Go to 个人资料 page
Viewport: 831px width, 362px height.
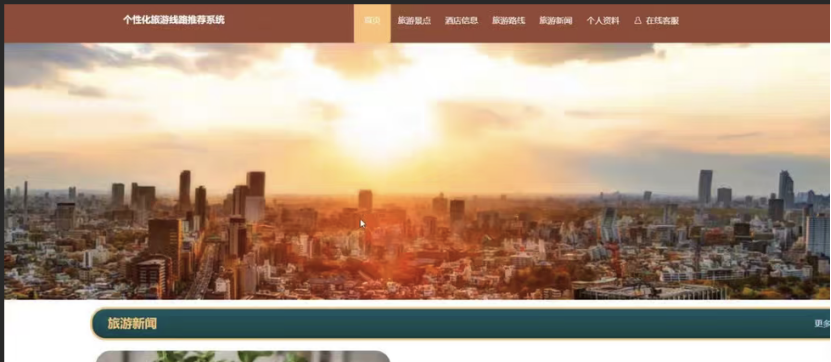[x=603, y=21]
